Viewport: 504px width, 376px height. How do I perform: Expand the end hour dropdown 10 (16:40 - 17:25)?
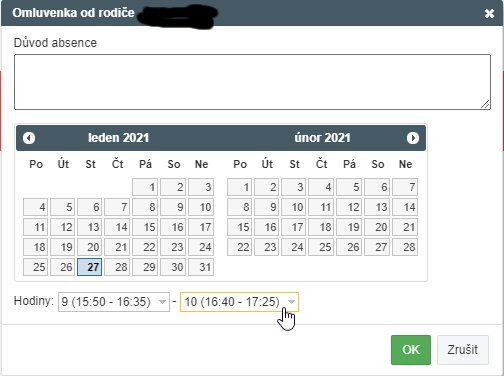(x=239, y=302)
